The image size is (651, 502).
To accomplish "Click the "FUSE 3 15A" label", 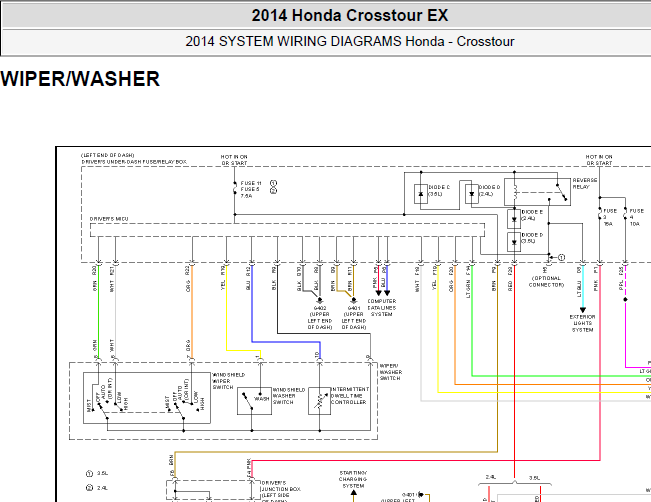I will [609, 217].
